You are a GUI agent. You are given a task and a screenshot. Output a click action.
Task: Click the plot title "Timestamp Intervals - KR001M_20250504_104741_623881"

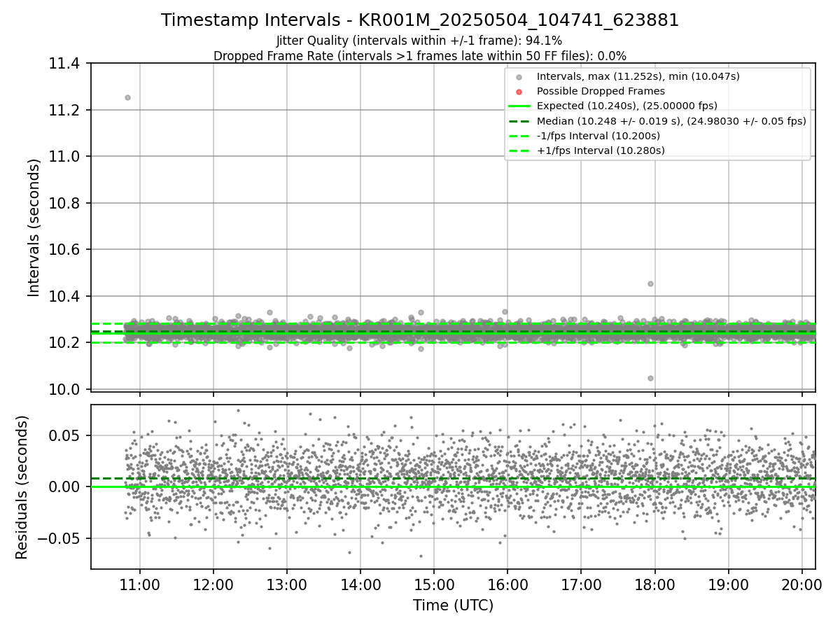(x=420, y=20)
